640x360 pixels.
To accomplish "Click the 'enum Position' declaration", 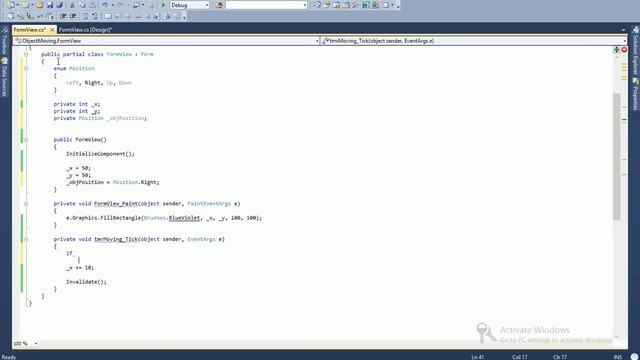I will point(74,69).
